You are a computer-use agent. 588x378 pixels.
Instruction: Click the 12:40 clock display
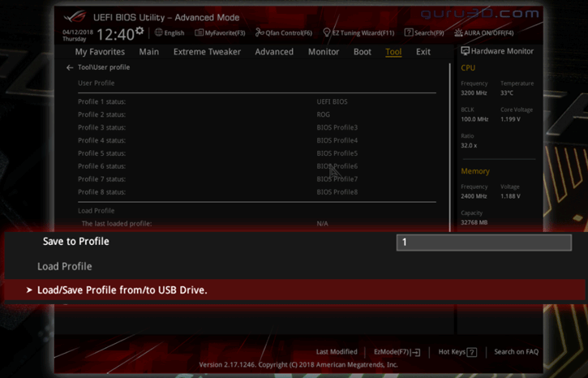[115, 35]
